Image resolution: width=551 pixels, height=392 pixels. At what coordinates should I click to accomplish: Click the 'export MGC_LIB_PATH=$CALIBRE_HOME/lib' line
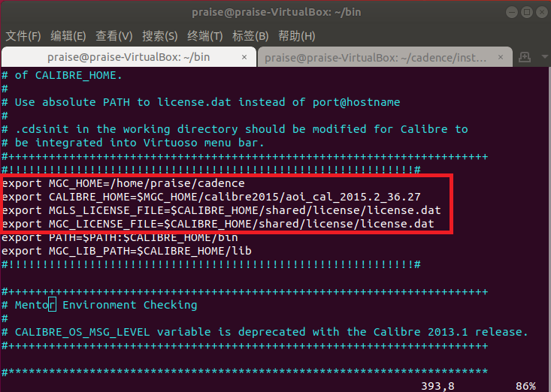(126, 251)
